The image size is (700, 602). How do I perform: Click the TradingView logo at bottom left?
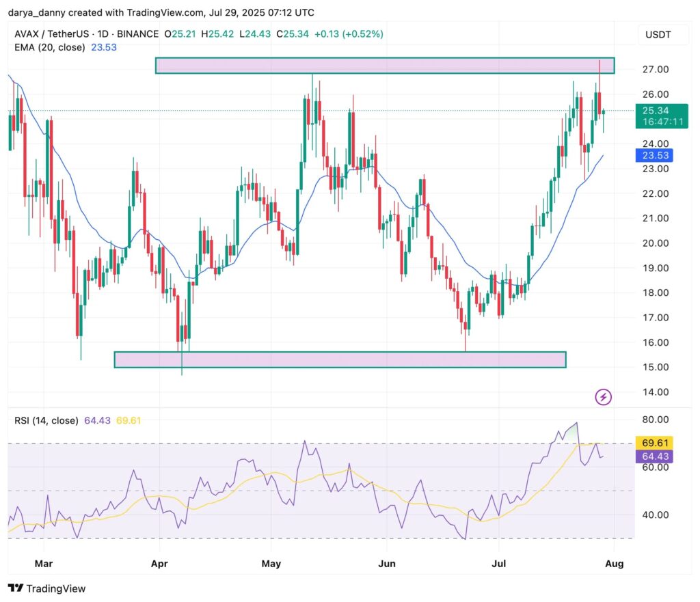(46, 588)
